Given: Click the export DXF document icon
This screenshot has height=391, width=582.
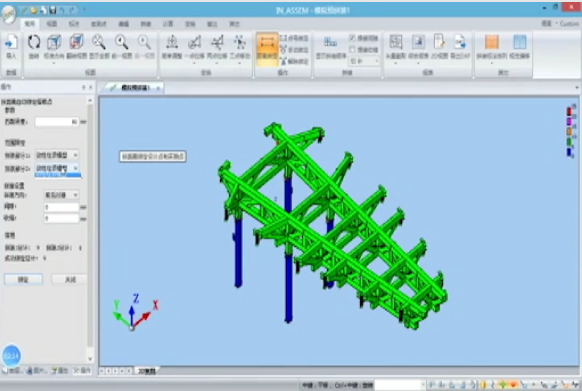Looking at the screenshot, I should pos(460,46).
